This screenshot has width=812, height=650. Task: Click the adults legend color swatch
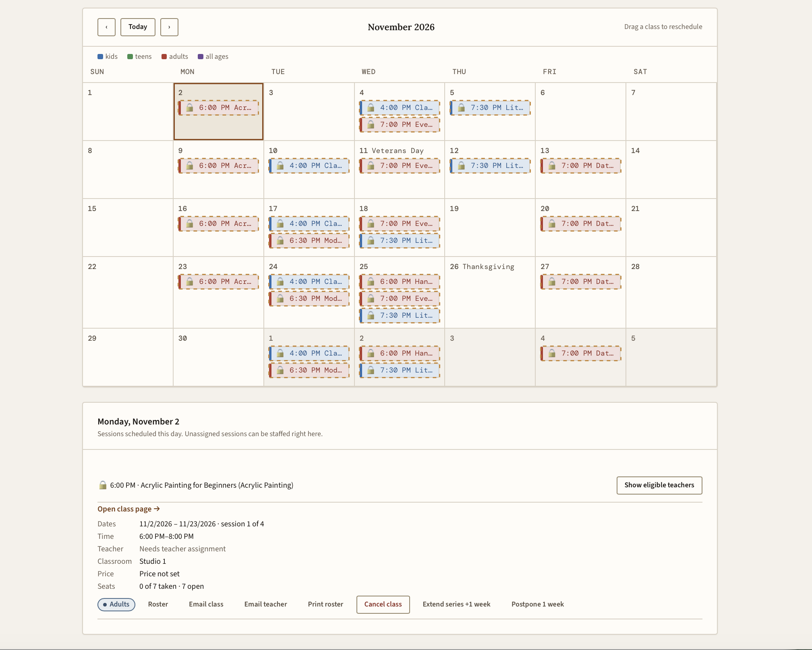point(164,56)
